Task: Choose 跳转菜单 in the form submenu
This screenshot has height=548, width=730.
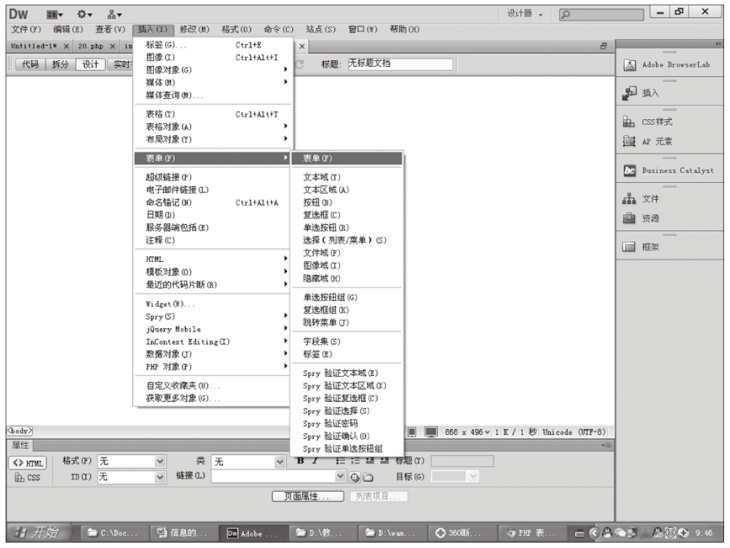Action: 346,323
